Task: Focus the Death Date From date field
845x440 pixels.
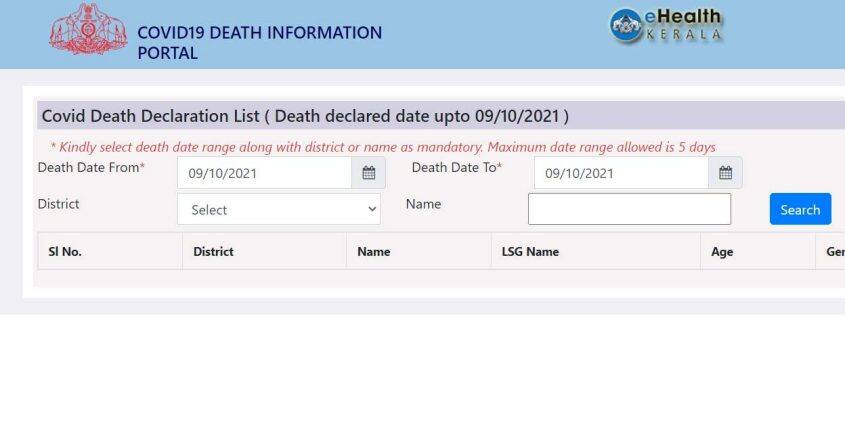Action: click(x=265, y=173)
